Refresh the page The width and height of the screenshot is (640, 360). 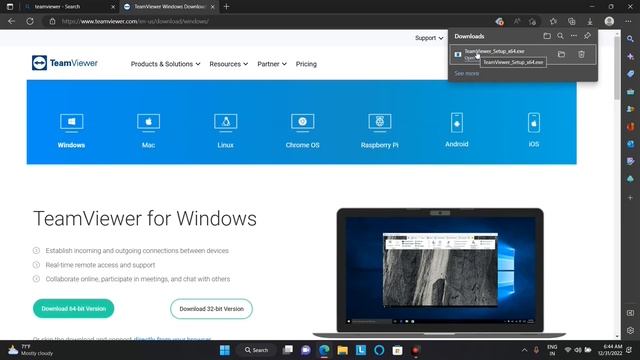click(30, 21)
